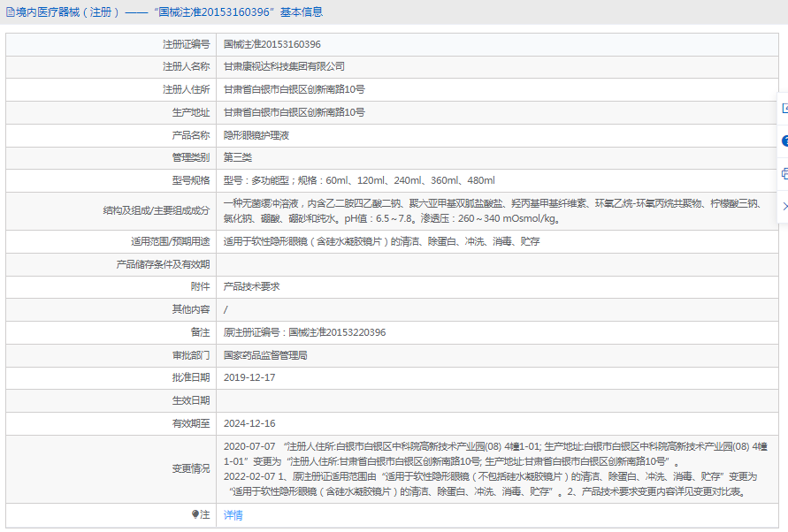
Task: Click the 变更情况 row label
Action: (190, 469)
